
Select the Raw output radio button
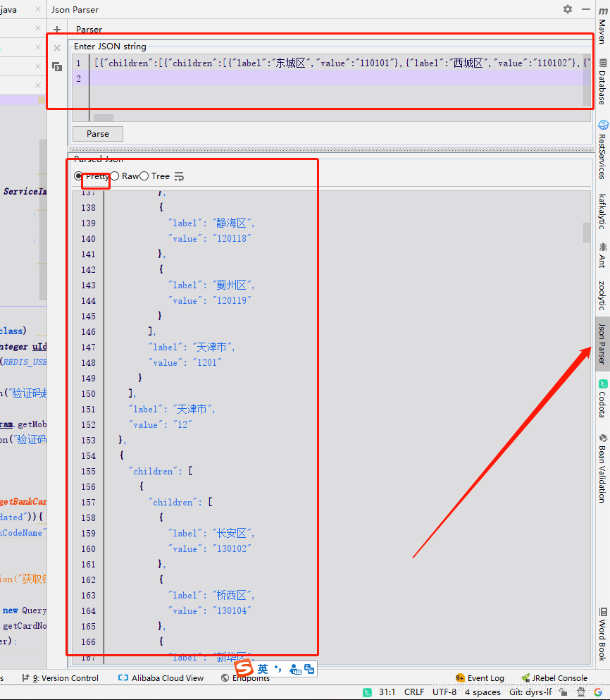point(115,176)
